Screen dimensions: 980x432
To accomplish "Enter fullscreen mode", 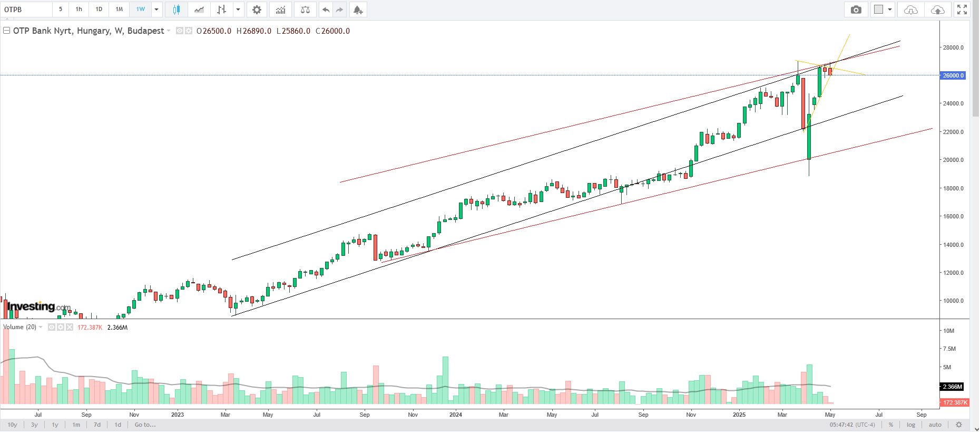I will click(962, 9).
